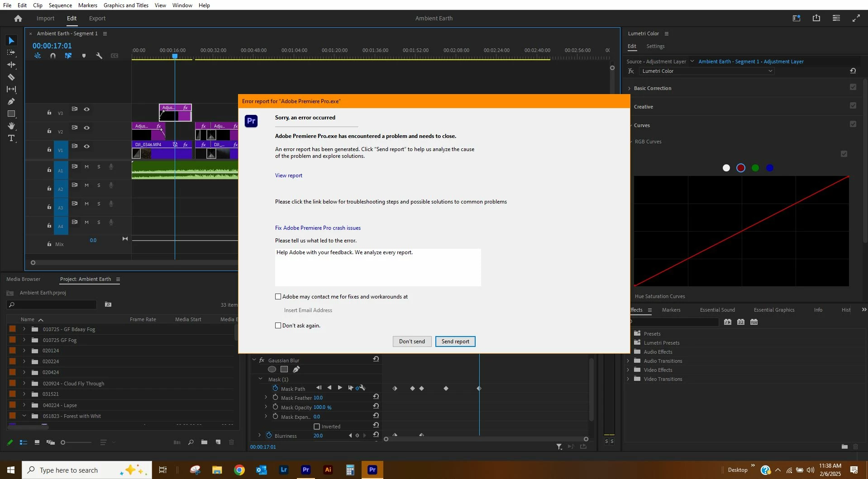
Task: Open the Media Browser tab
Action: coord(24,279)
